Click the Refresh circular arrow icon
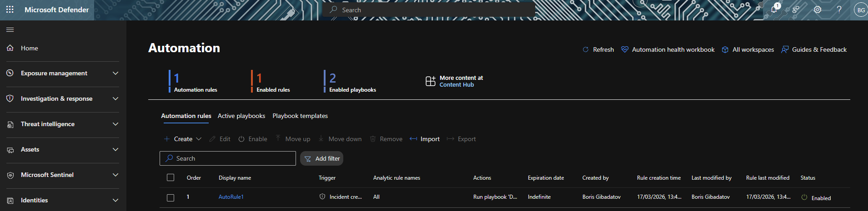 pyautogui.click(x=586, y=49)
